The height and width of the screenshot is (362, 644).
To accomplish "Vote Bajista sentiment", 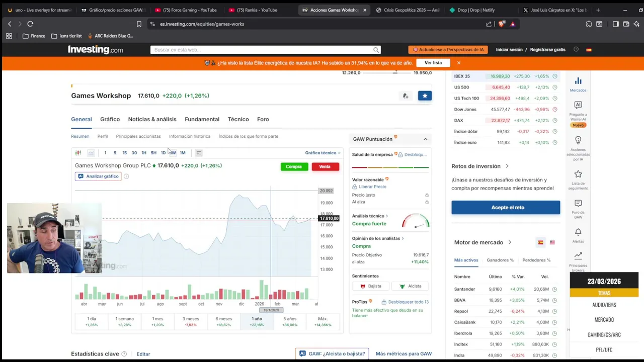I will 371,286.
